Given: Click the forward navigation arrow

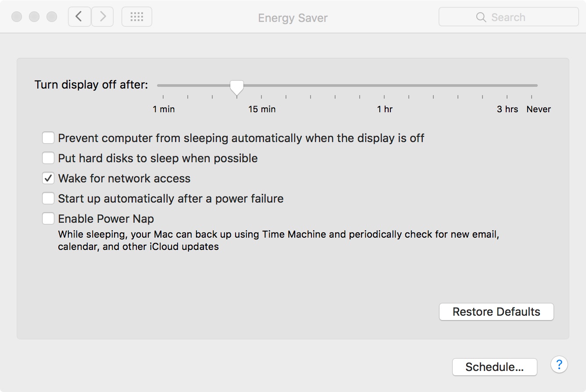Looking at the screenshot, I should (x=103, y=17).
